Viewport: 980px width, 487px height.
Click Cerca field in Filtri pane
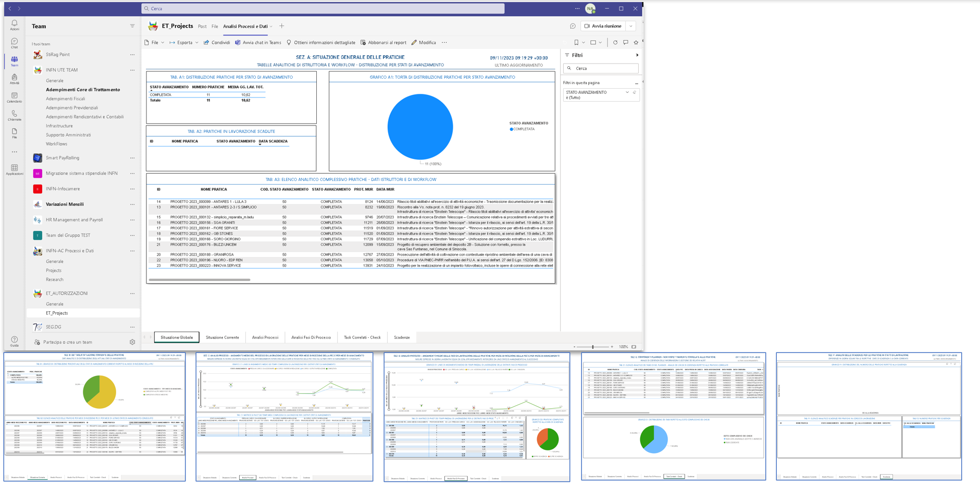point(601,68)
